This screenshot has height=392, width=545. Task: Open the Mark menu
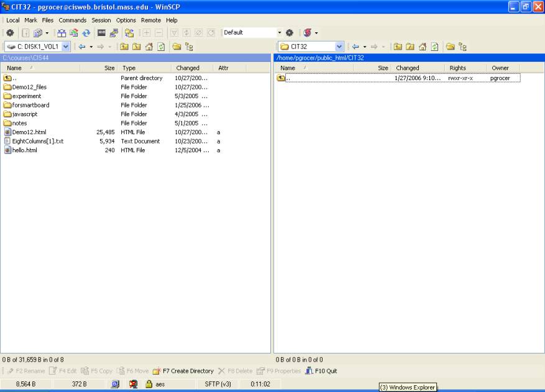click(30, 20)
